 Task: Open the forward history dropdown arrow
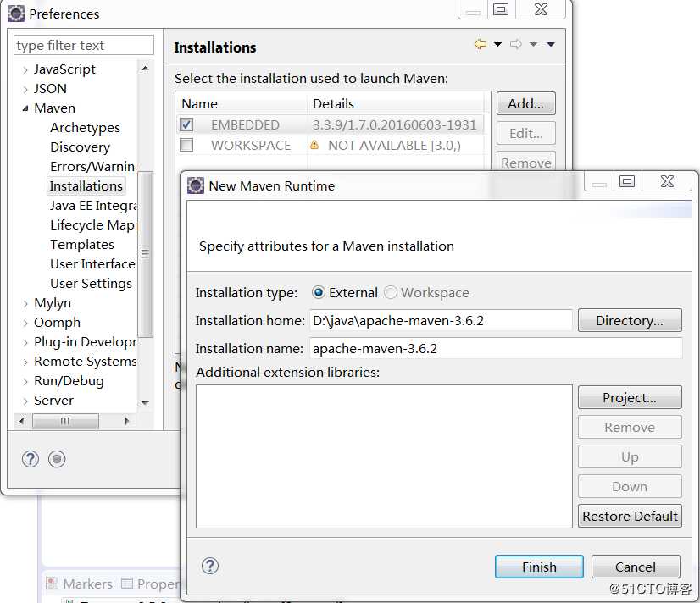pos(533,44)
